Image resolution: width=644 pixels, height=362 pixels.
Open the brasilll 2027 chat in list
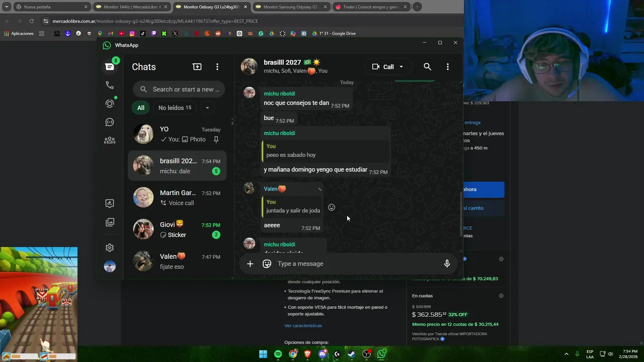click(177, 166)
